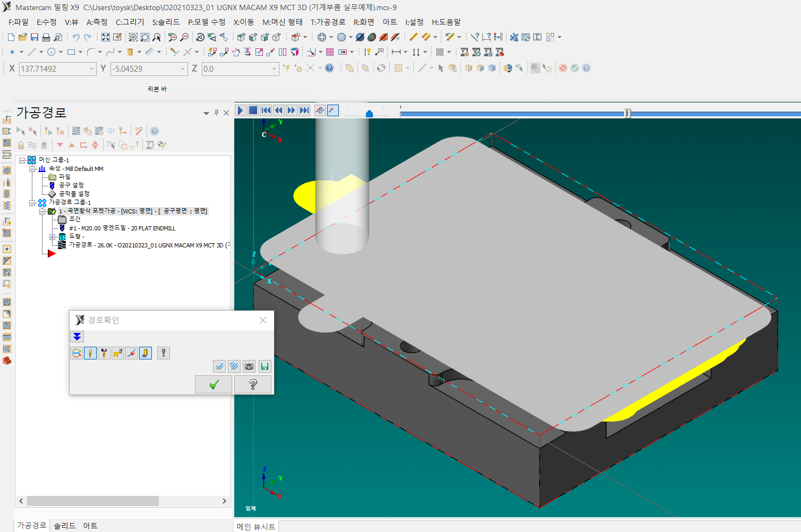Click the G1 post selected operations icon
801x532 pixels.
point(111,131)
